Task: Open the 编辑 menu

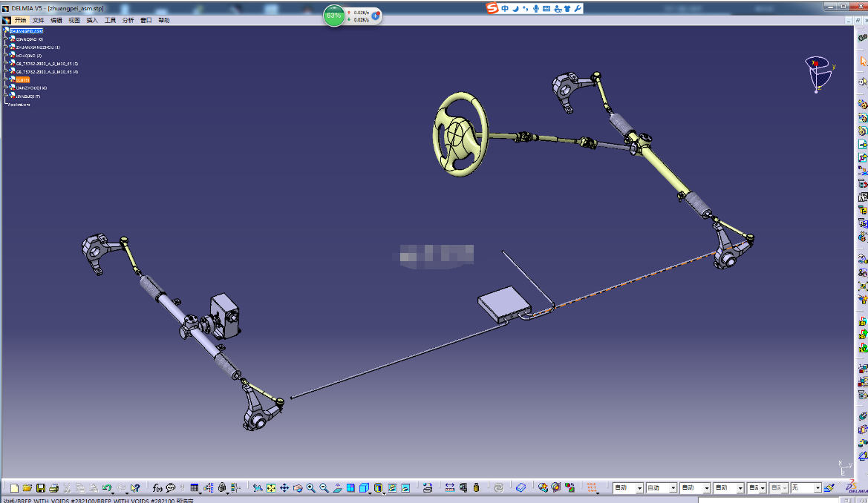Action: tap(56, 21)
